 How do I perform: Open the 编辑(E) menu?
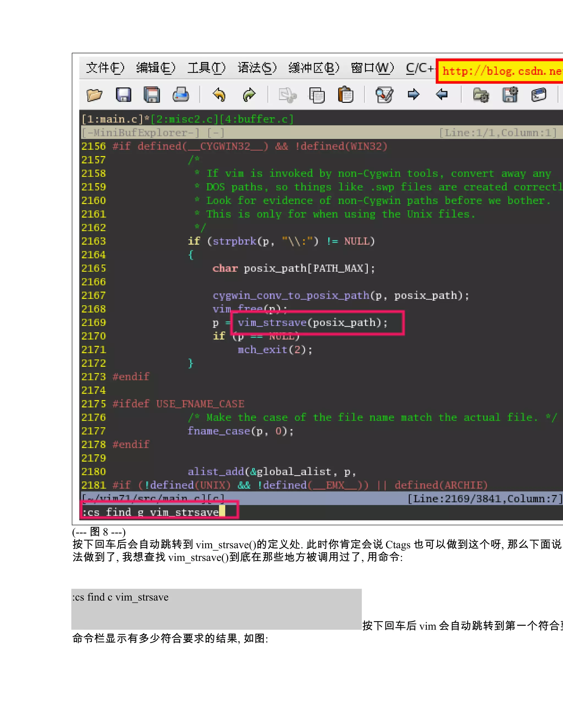[156, 68]
